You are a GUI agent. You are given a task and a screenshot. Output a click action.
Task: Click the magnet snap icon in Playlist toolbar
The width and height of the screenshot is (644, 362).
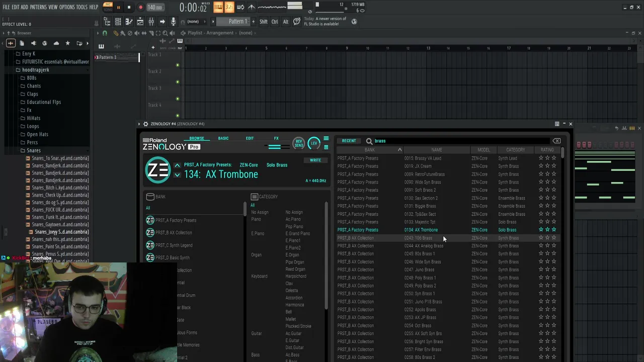[x=105, y=33]
